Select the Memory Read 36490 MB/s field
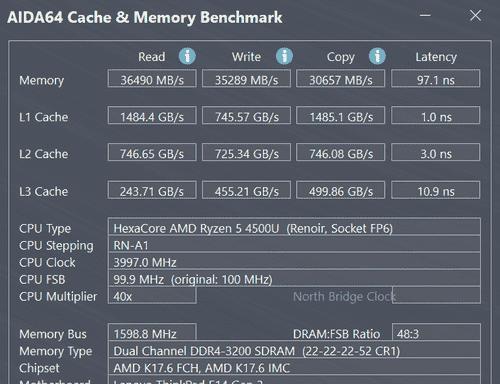Screen dimensions: 500x384 tap(152, 79)
